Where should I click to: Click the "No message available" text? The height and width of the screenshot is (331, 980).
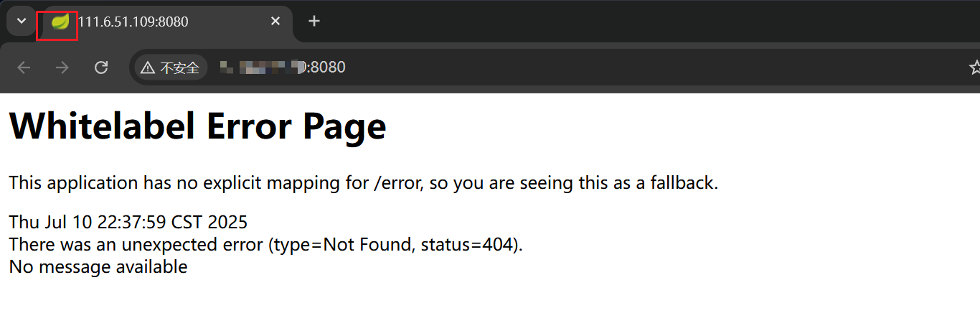98,267
